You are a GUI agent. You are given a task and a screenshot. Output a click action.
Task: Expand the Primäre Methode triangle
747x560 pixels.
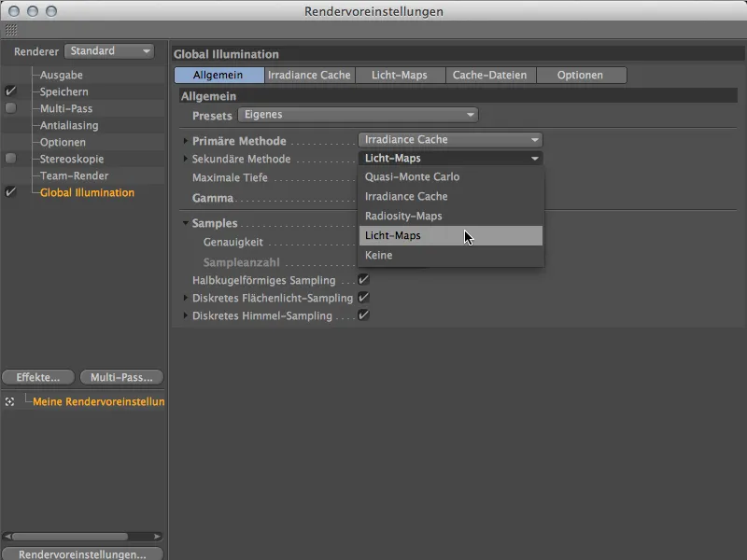coord(185,141)
